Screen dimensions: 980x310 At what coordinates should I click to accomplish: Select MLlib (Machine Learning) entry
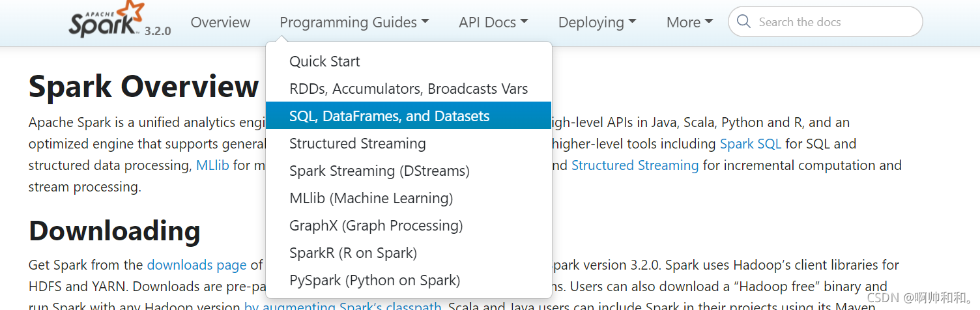tap(409, 198)
